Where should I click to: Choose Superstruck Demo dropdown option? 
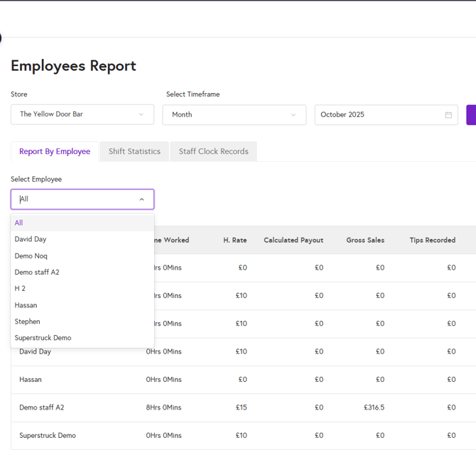(x=43, y=338)
